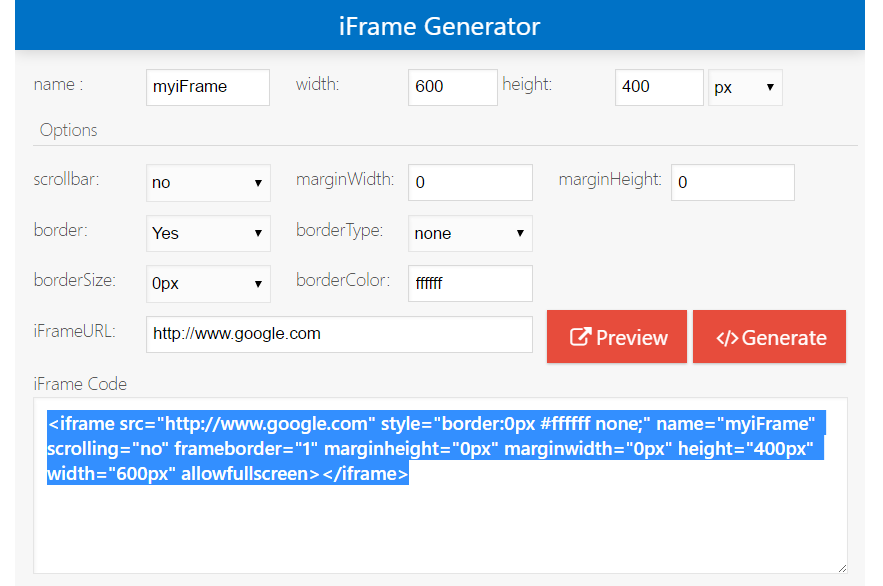Select the marginWidth input showing 0
This screenshot has height=586, width=883.
coord(470,182)
